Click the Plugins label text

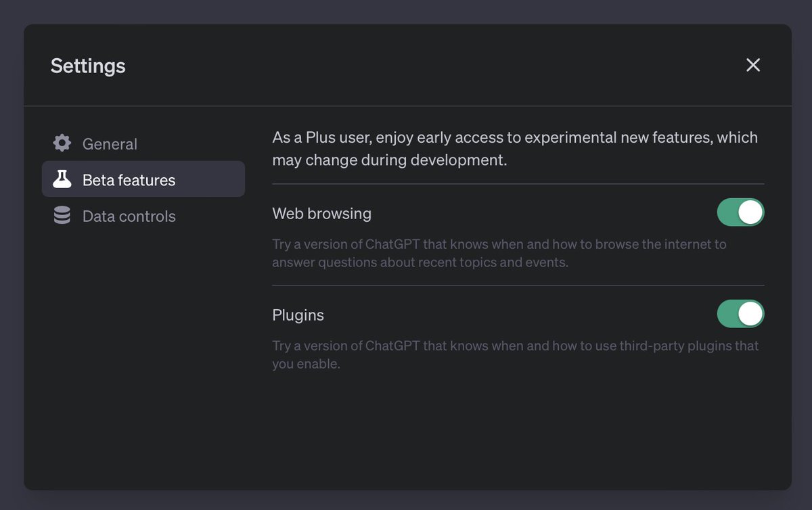(298, 315)
